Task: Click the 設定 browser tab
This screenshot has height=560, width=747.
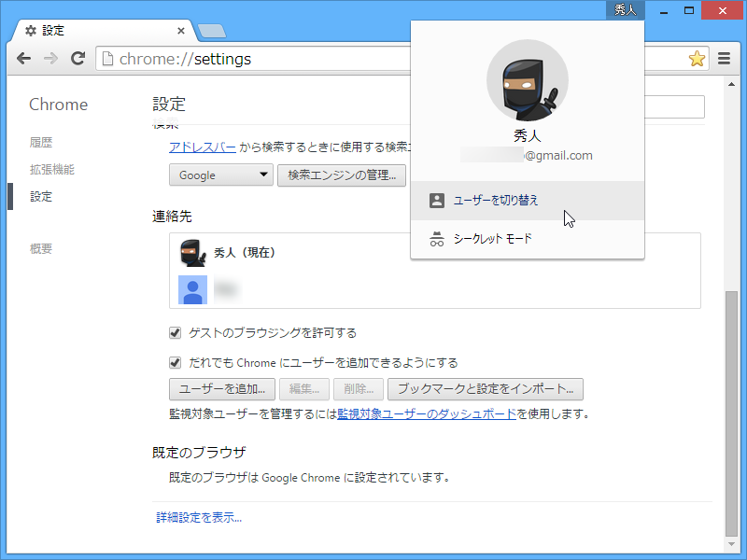Action: click(x=104, y=31)
